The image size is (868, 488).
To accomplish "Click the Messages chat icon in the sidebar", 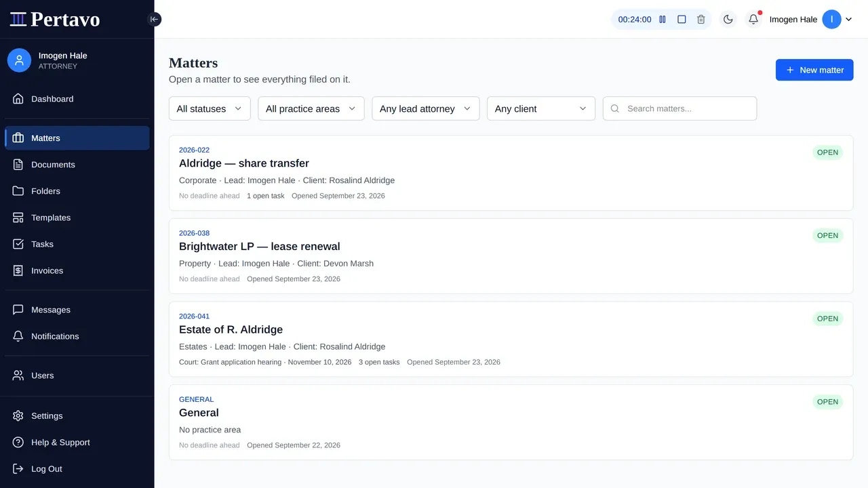I will (18, 310).
